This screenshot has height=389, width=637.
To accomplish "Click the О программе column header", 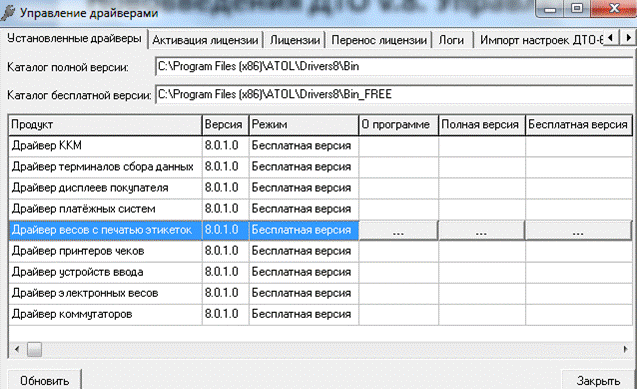I will [398, 125].
